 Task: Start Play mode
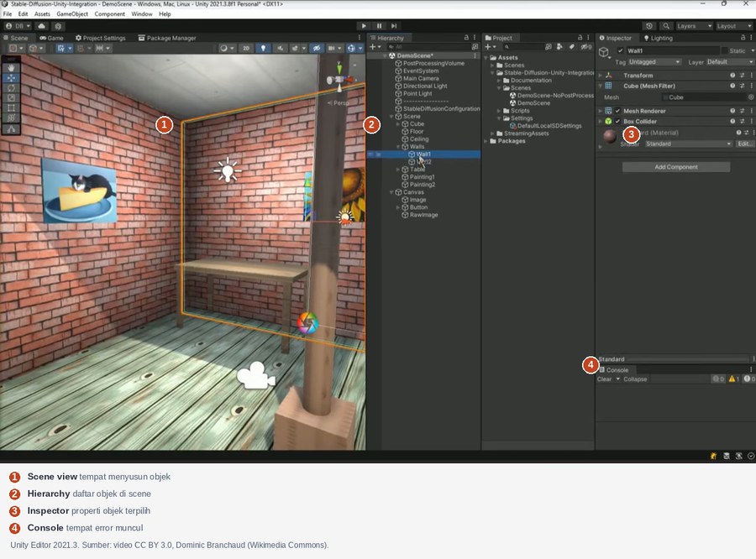(x=364, y=26)
